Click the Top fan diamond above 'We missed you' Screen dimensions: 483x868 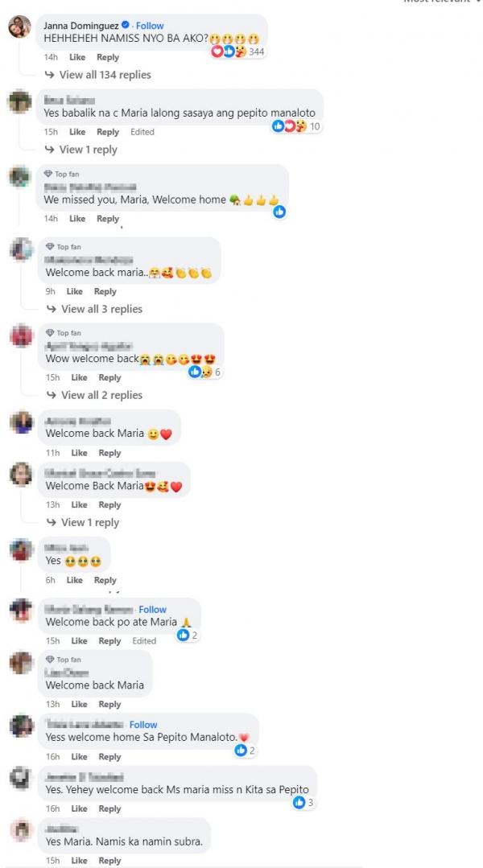(48, 174)
